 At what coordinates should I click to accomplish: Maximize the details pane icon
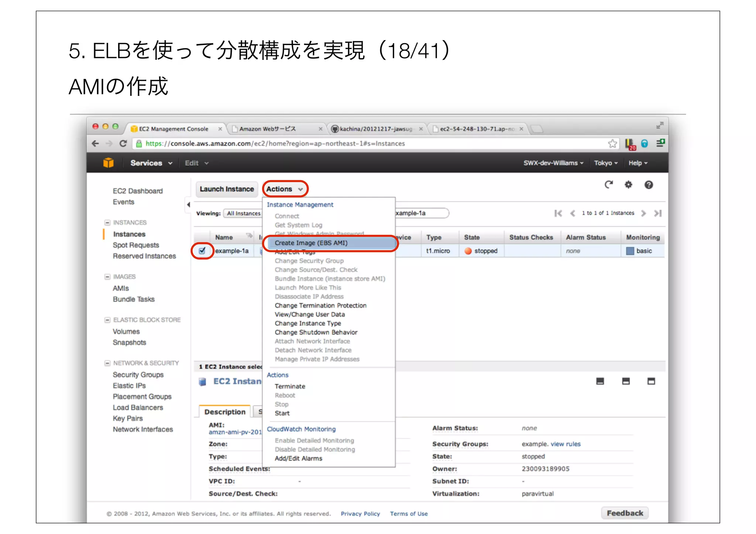[651, 381]
